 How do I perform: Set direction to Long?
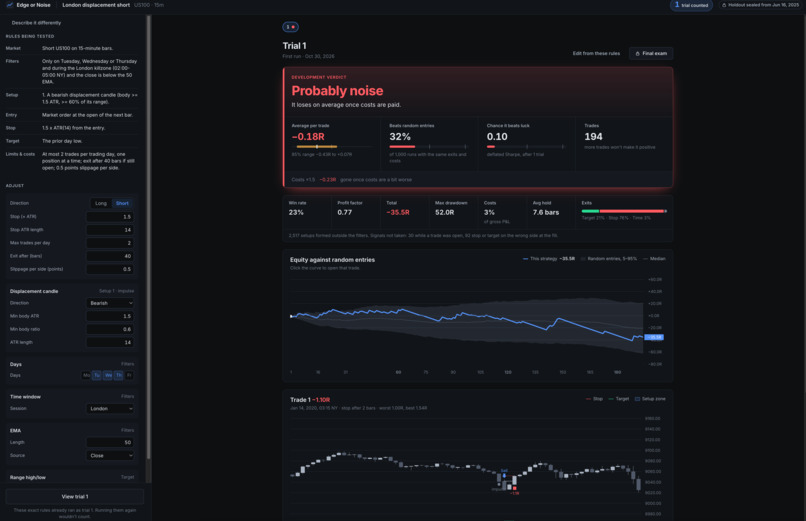pos(101,203)
